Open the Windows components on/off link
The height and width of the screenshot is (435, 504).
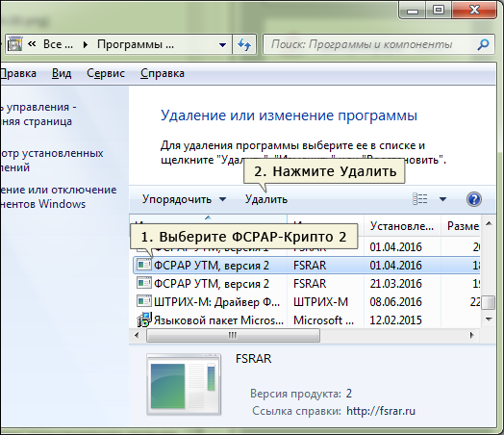pyautogui.click(x=58, y=196)
